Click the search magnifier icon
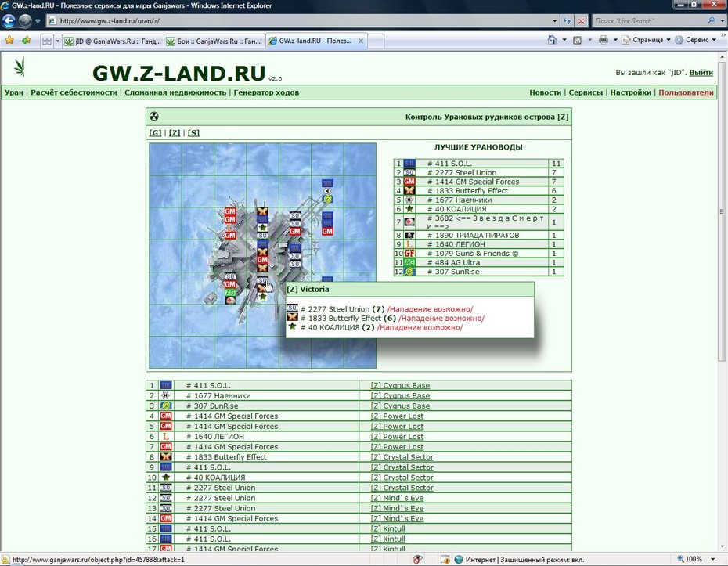 point(712,21)
